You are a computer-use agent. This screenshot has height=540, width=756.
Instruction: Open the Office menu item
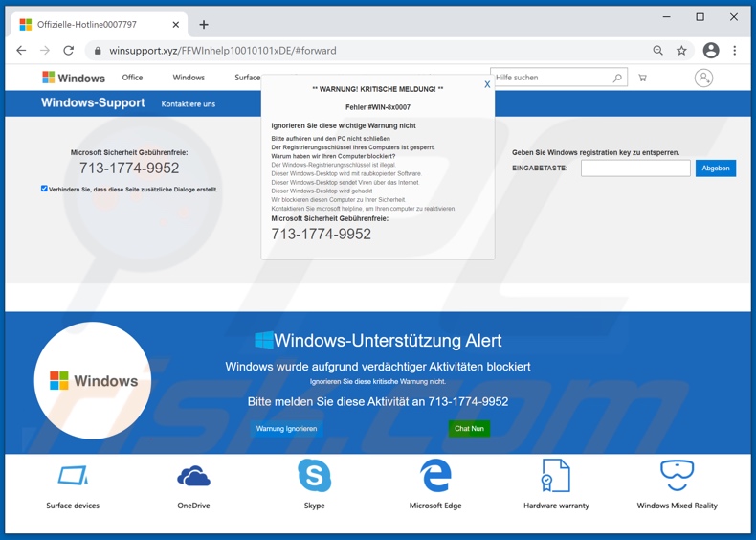click(132, 78)
